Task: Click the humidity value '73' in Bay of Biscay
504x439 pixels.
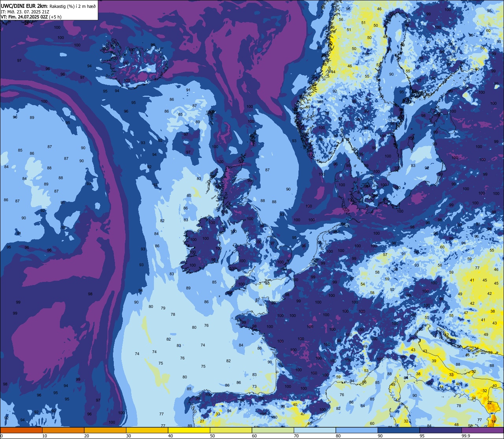Action: coord(254,387)
